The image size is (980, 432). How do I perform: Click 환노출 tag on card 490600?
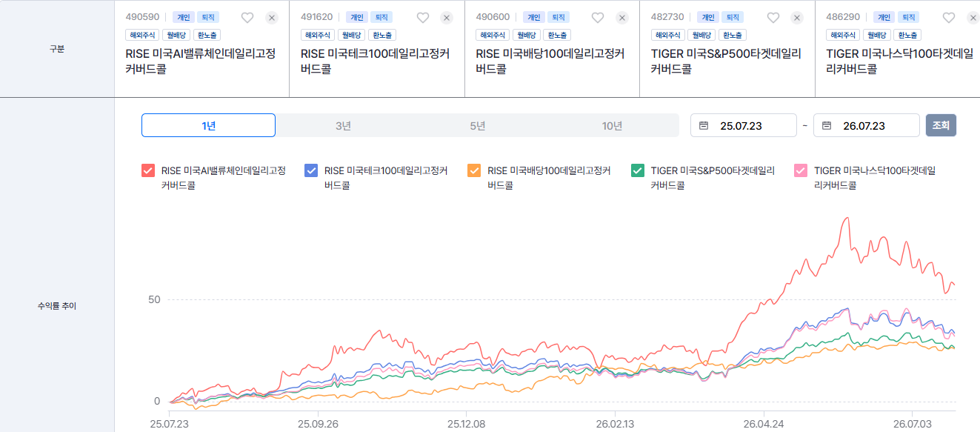tap(557, 35)
